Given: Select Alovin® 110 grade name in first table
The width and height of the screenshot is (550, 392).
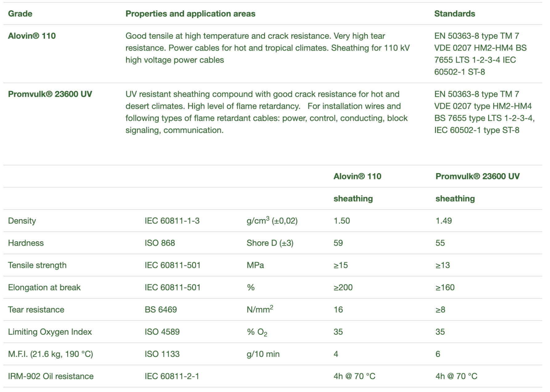Looking at the screenshot, I should pyautogui.click(x=32, y=36).
